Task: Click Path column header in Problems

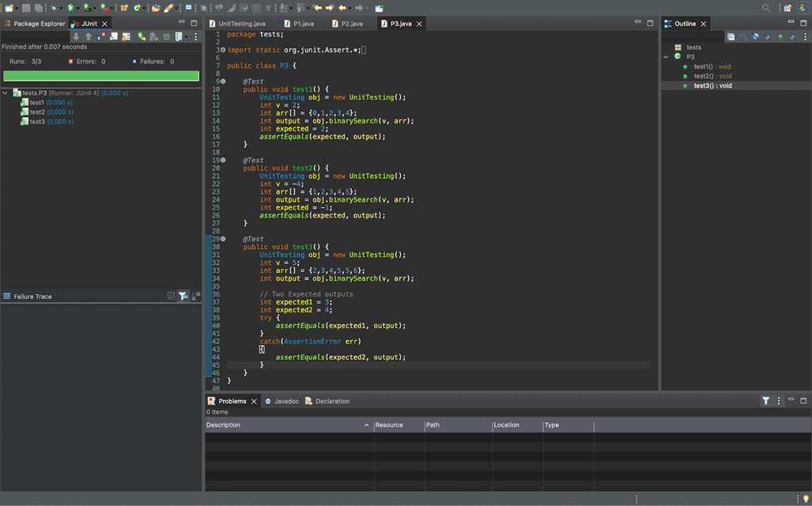Action: (x=458, y=425)
